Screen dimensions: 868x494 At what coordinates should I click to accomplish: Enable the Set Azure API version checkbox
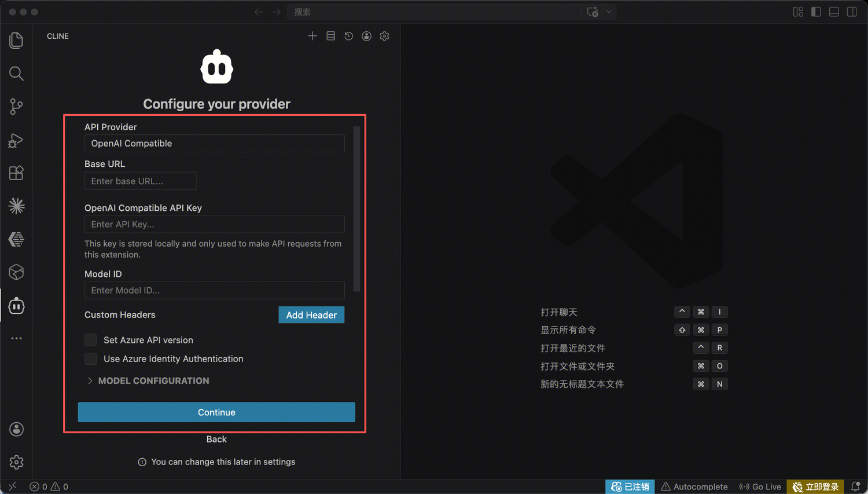point(91,340)
